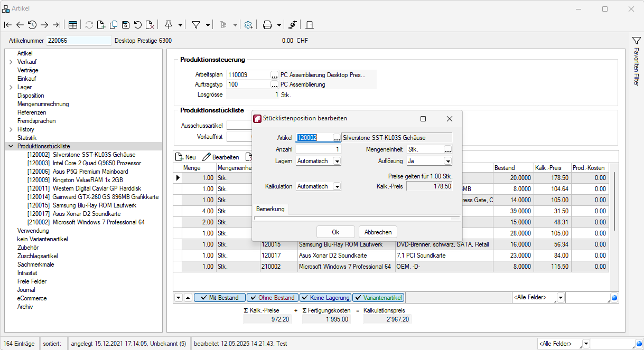Screen dimensions: 644x350
Task: Open the Lagern dropdown
Action: point(337,161)
